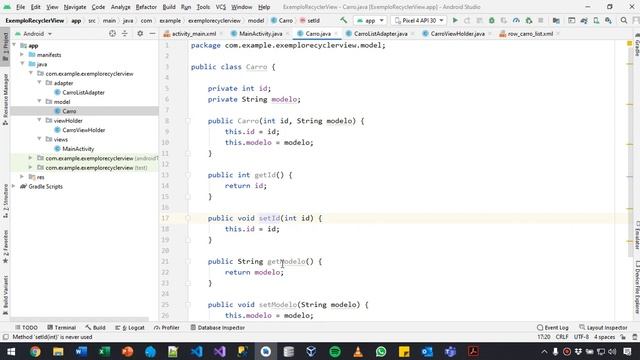
Task: Collapse the adapter package
Action: click(x=39, y=82)
